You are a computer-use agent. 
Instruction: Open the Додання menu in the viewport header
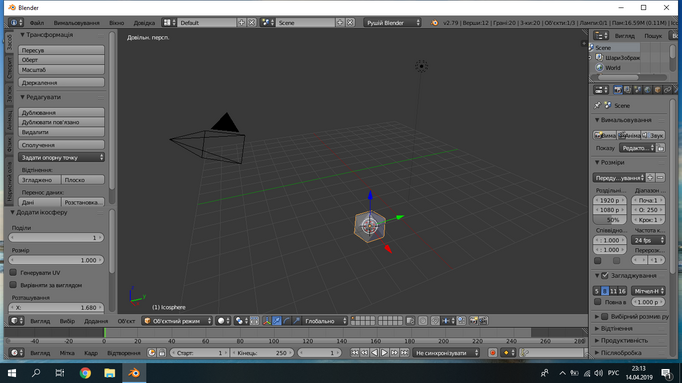96,321
